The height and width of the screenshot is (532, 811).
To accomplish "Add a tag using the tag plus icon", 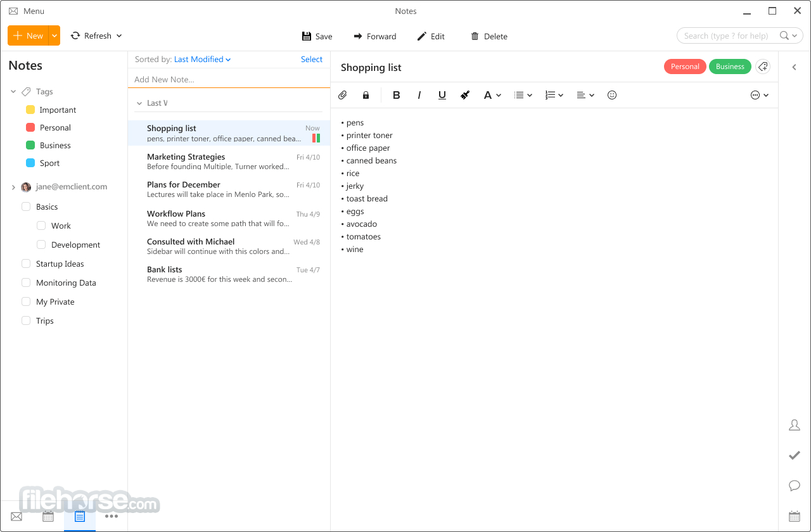I will (763, 66).
